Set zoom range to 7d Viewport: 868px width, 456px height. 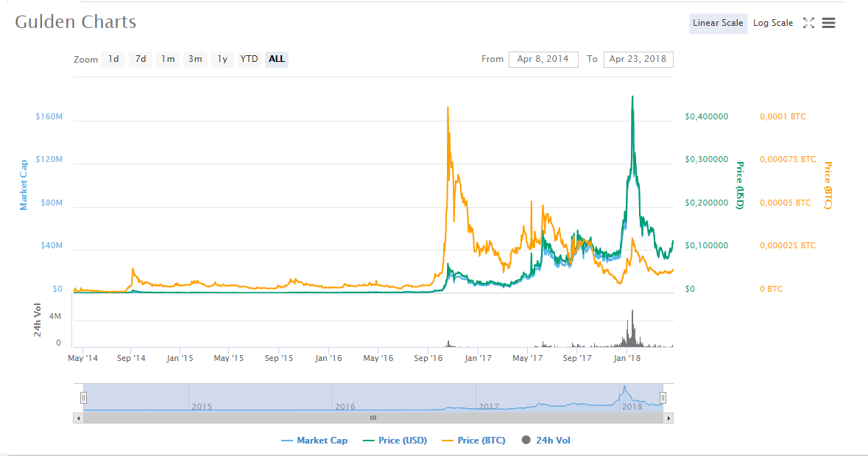[141, 59]
